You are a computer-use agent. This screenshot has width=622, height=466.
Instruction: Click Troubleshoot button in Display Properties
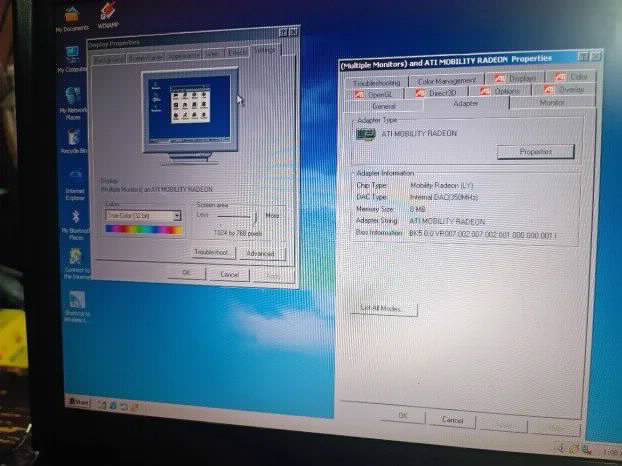[x=214, y=253]
